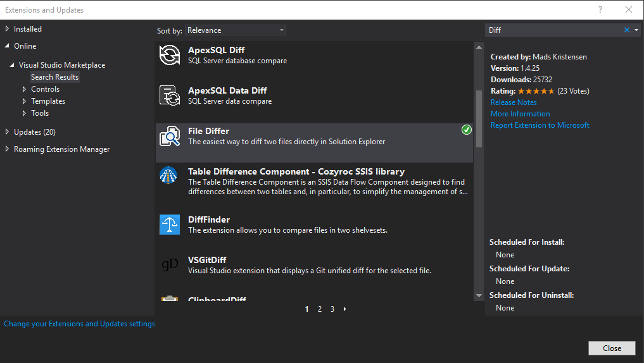Click the Version: 1.4.25 text
644x363 pixels.
point(515,68)
